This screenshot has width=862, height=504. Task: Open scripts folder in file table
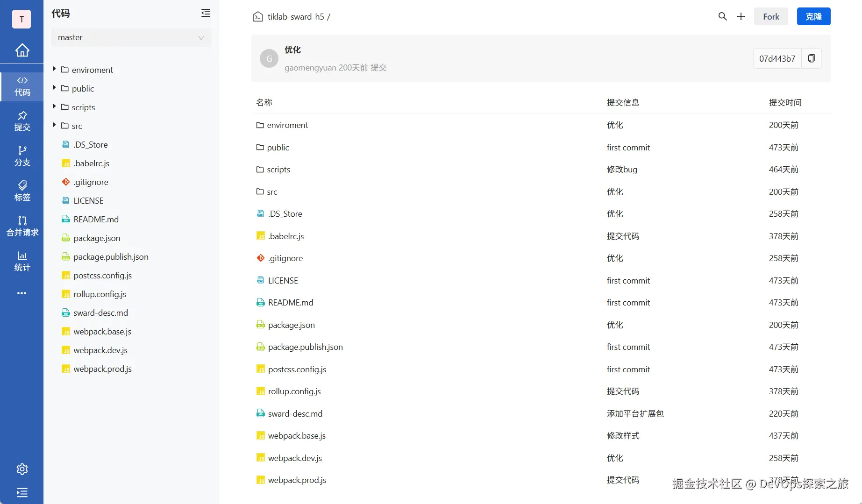278,170
